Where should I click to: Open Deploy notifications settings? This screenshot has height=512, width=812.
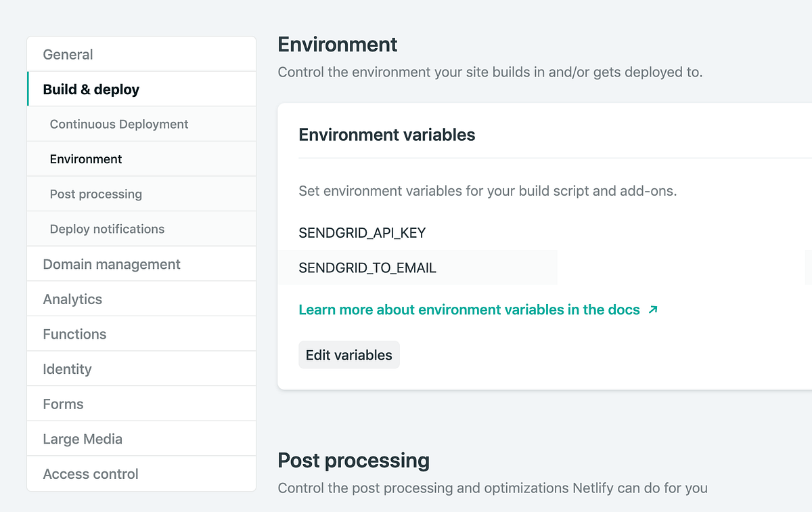tap(106, 229)
